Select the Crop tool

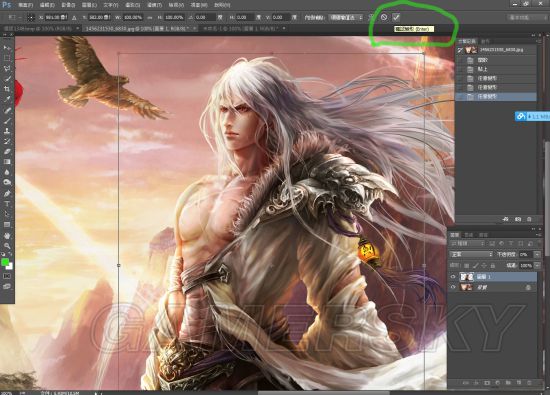point(7,89)
